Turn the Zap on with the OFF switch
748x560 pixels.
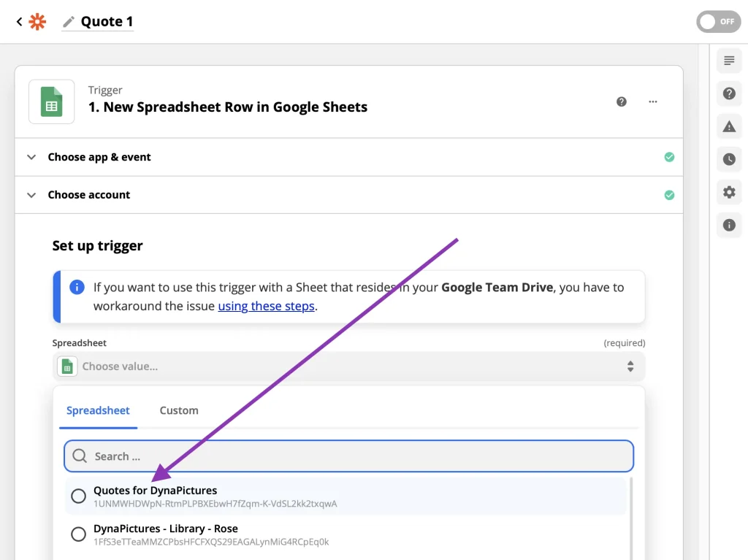pyautogui.click(x=719, y=21)
